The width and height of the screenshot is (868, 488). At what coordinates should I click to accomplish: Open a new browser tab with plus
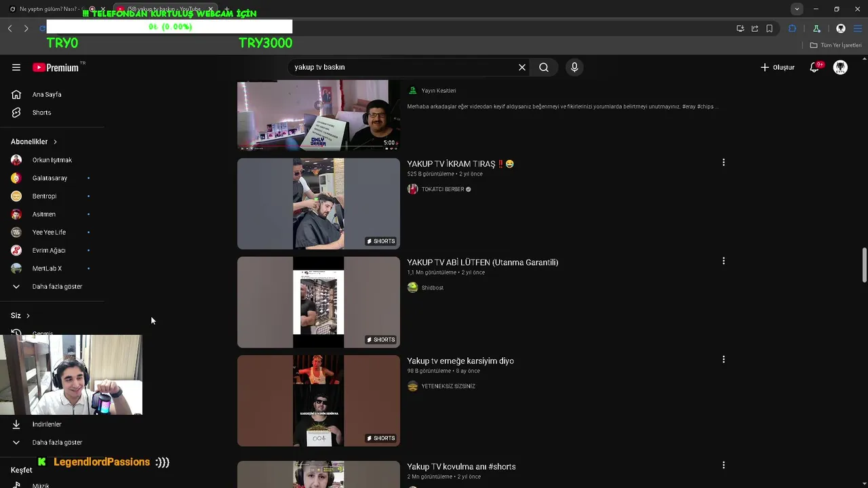click(226, 9)
